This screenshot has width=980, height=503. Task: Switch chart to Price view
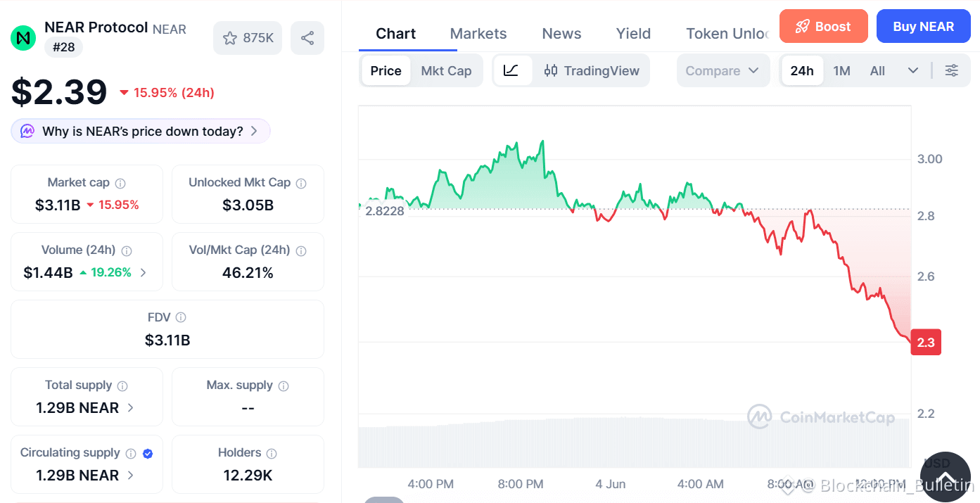click(386, 70)
